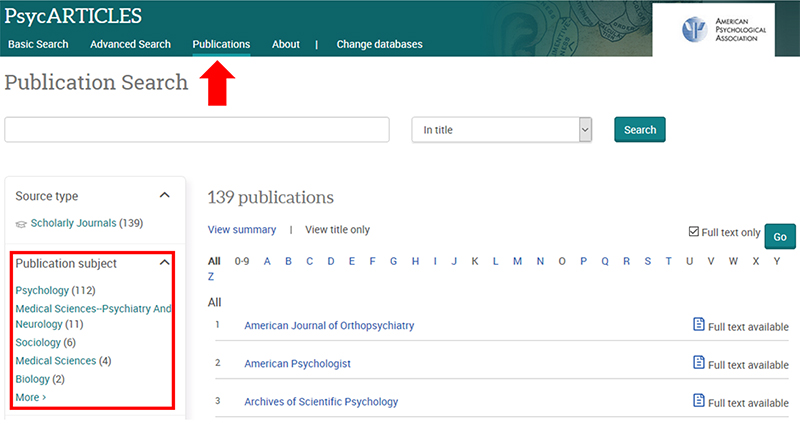Browse publications starting with K
The height and width of the screenshot is (433, 800).
click(x=475, y=261)
